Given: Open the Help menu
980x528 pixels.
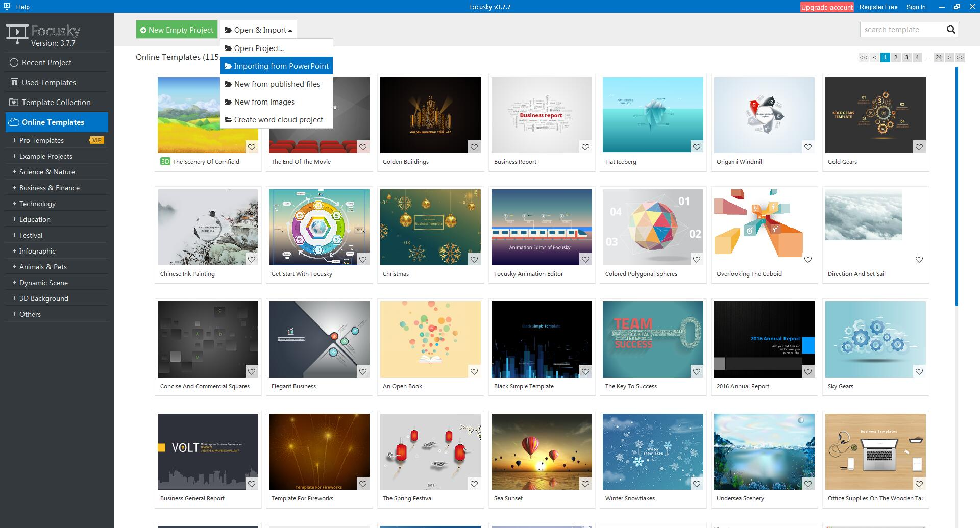Looking at the screenshot, I should click(22, 7).
